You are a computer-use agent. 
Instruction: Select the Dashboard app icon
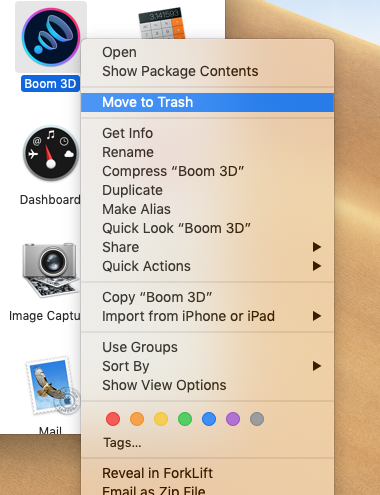51,153
